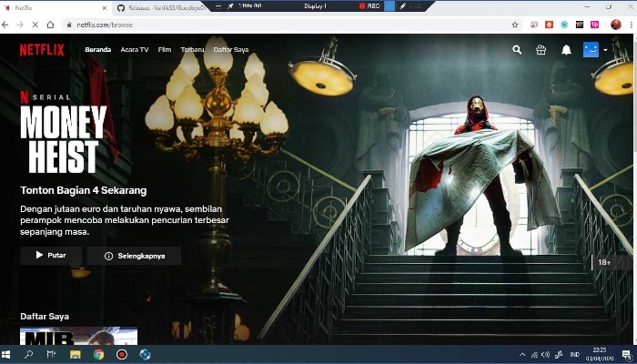Click the pink Up extension icon
637x364 pixels.
coord(595,25)
